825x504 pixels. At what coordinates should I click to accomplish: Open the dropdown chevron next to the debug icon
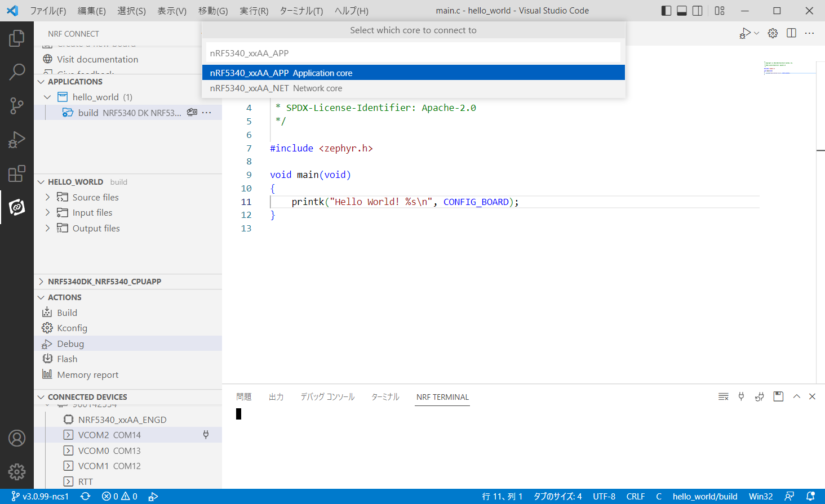tap(757, 33)
